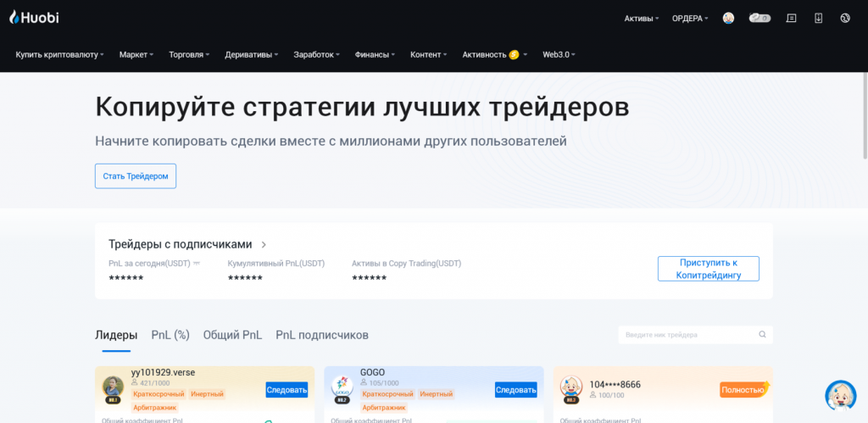The image size is (868, 423).
Task: Switch to the Общий PnL tab
Action: (x=232, y=335)
